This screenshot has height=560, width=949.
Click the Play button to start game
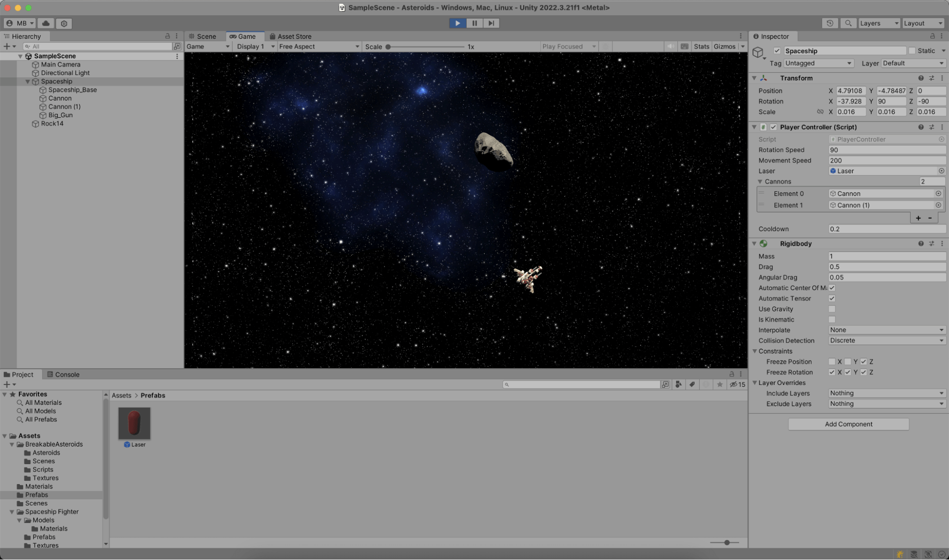(x=458, y=23)
